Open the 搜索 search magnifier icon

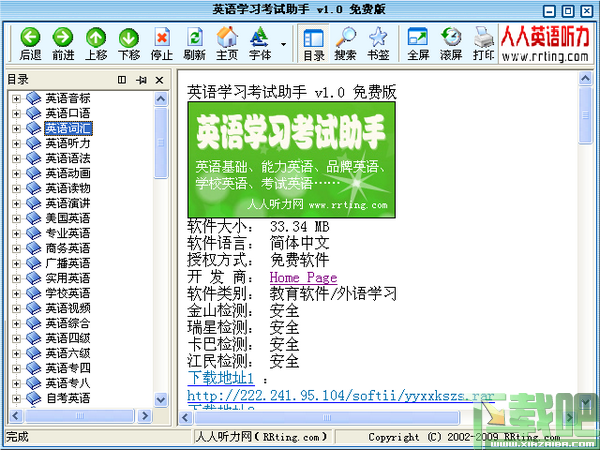tap(346, 37)
